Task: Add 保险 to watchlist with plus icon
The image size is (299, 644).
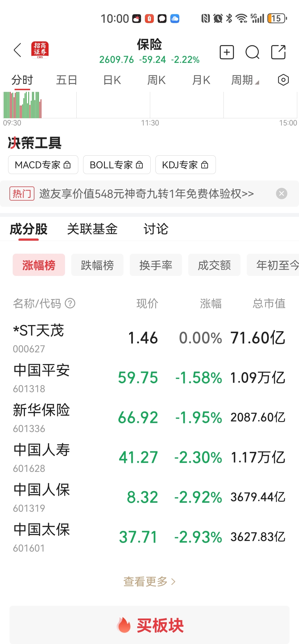Action: 227,52
